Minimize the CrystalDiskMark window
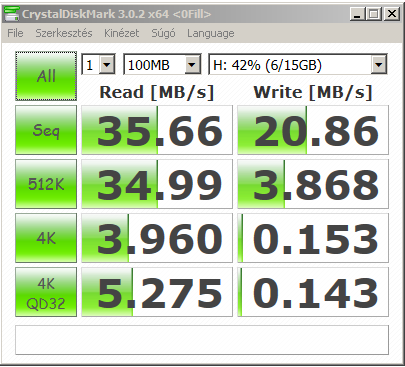The image size is (405, 367). click(357, 14)
